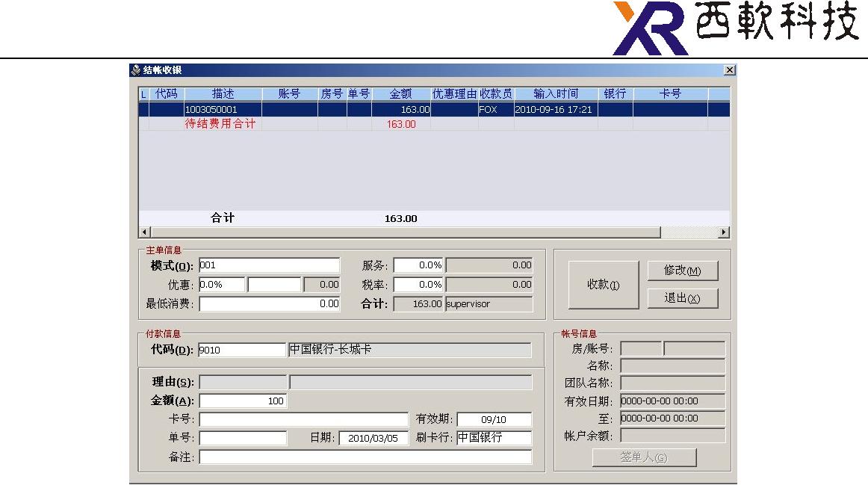Click the 结帐收银 title bar icon
This screenshot has width=868, height=485.
[136, 70]
